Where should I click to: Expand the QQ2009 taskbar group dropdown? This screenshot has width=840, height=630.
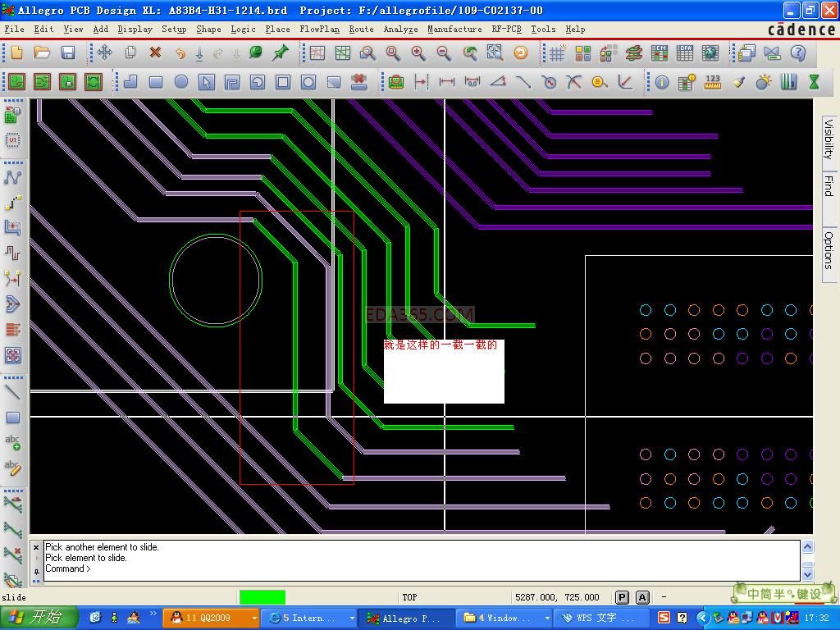(x=254, y=618)
